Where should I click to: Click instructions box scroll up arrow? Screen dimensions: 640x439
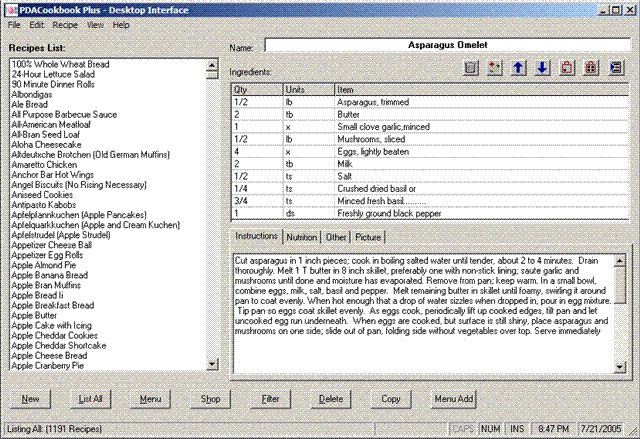point(620,261)
